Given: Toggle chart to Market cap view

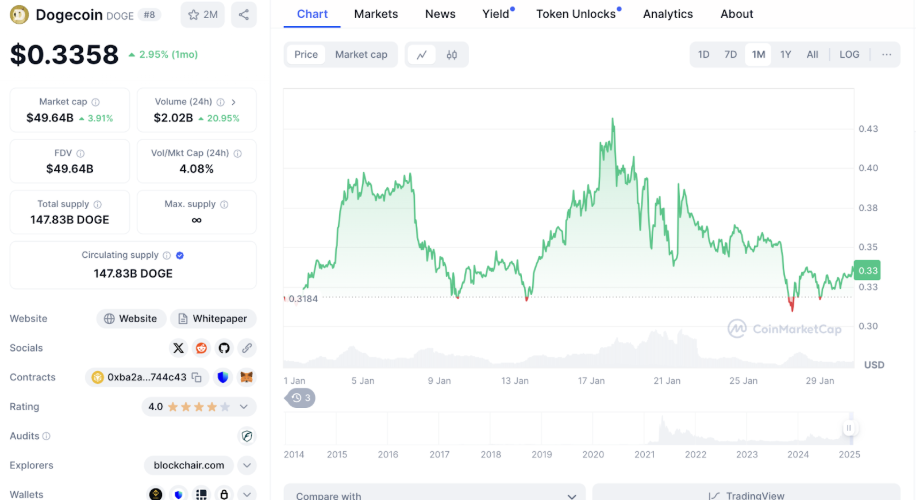Looking at the screenshot, I should 361,55.
